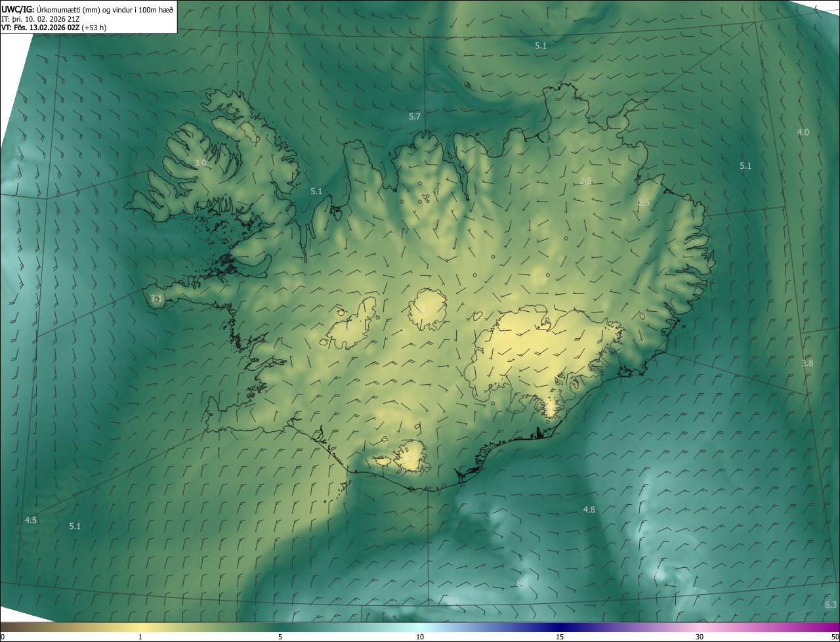Screen dimensions: 840x642
Task: Click the 0 tick on the color scale
Action: [3, 637]
